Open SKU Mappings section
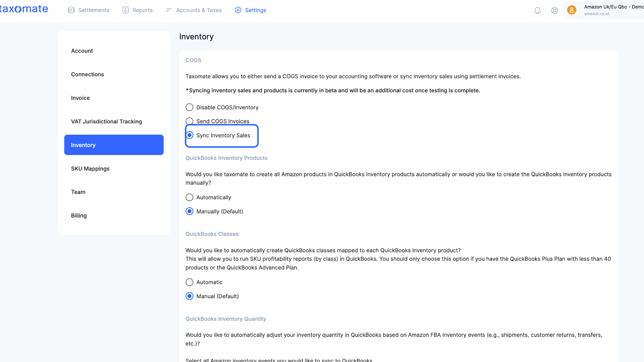Image resolution: width=644 pixels, height=362 pixels. [x=114, y=169]
